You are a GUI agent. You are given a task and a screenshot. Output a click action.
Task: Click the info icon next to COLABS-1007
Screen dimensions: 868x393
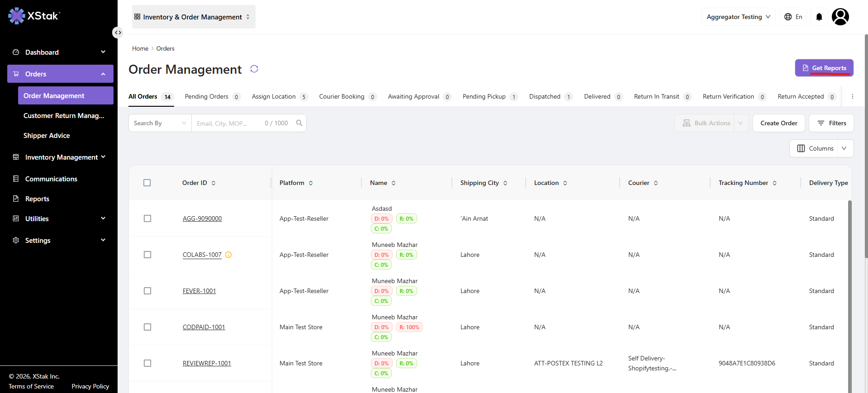click(x=228, y=255)
